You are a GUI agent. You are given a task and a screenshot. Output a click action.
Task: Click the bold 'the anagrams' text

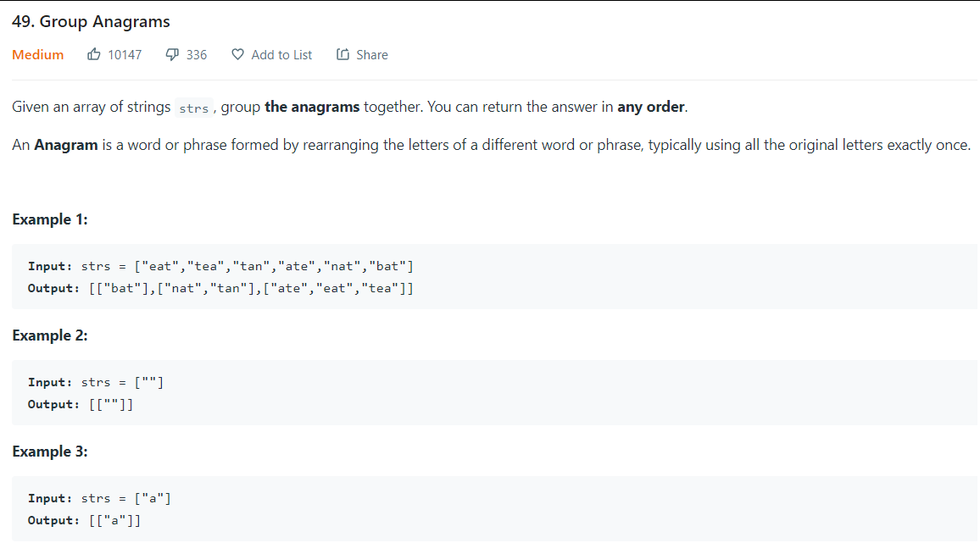pos(312,107)
